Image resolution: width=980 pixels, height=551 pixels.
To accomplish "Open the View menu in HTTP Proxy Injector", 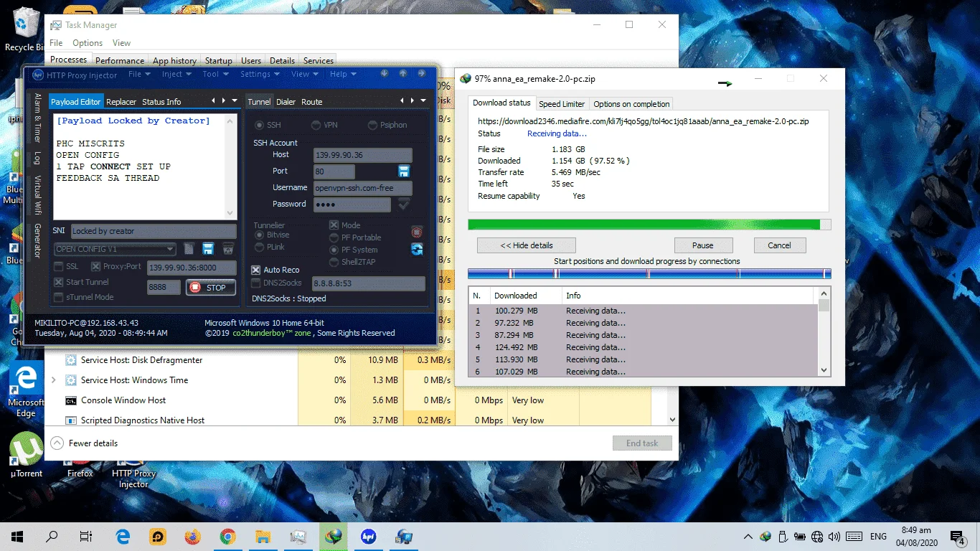I will coord(305,74).
